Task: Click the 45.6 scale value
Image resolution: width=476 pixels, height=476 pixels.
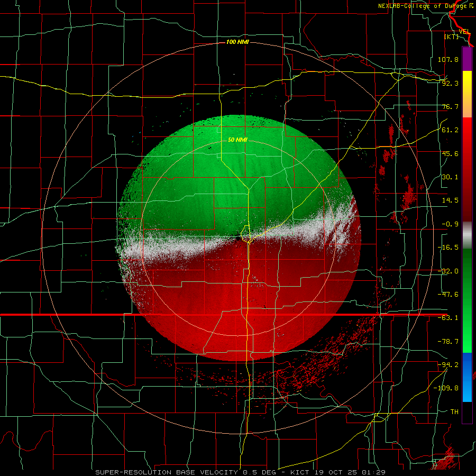Action: [450, 153]
